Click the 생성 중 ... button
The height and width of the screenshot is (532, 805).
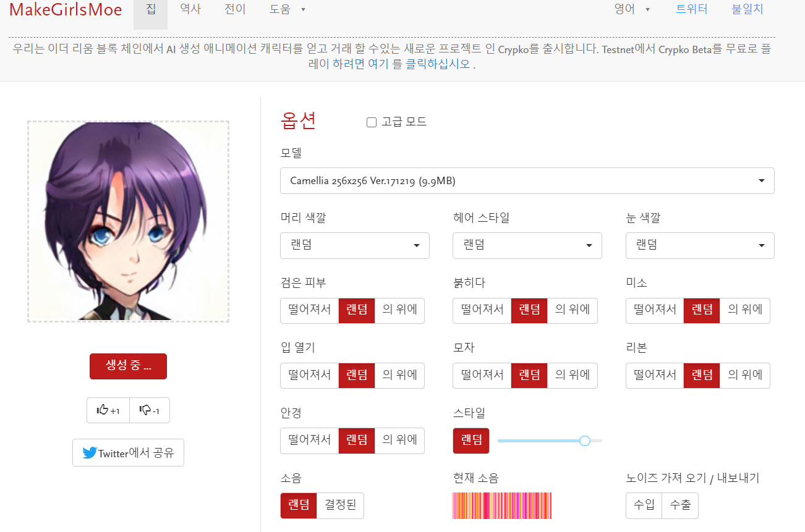tap(128, 366)
